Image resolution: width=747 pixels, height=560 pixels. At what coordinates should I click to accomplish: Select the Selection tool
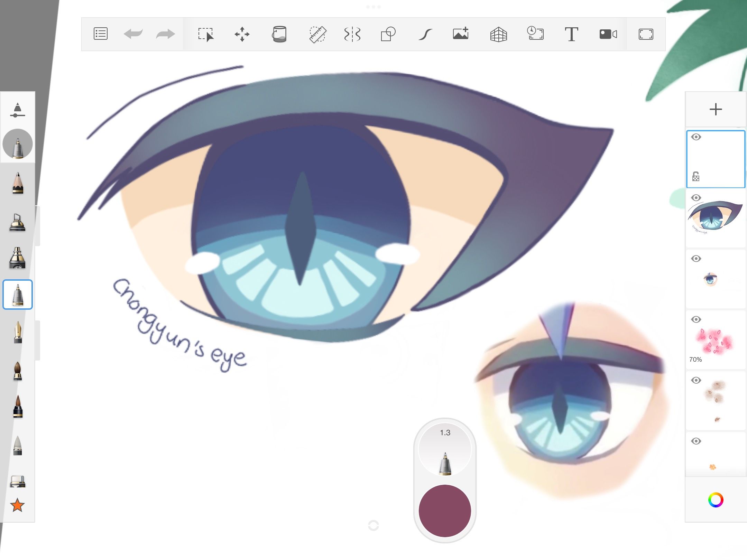coord(206,34)
